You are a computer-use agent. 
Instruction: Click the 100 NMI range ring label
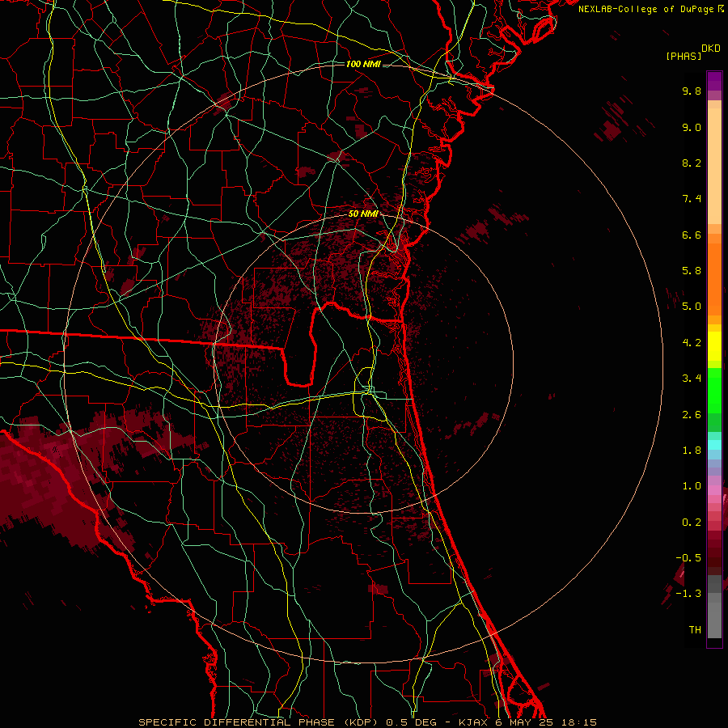point(363,64)
